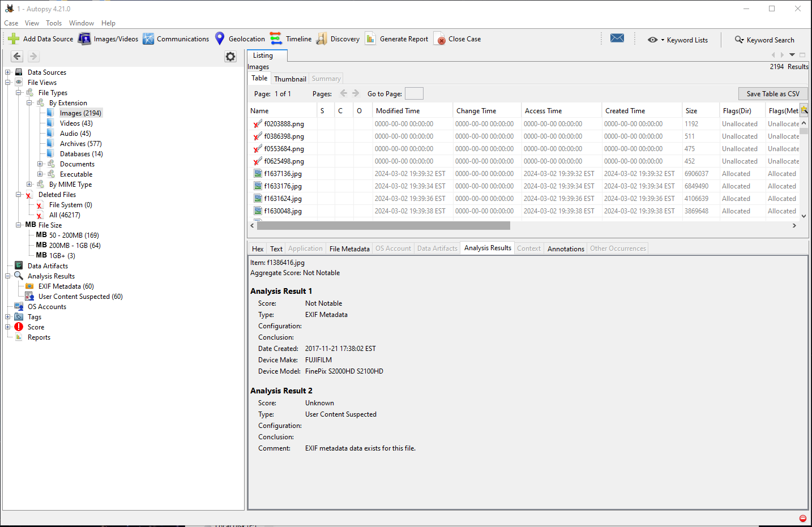Open the Annotations tab
Viewport: 812px width, 527px height.
click(566, 248)
